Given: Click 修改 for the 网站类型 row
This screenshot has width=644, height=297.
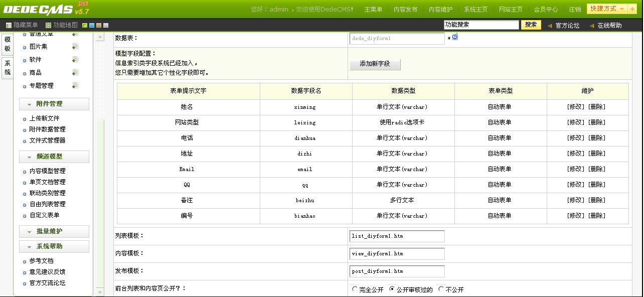Looking at the screenshot, I should pos(576,122).
